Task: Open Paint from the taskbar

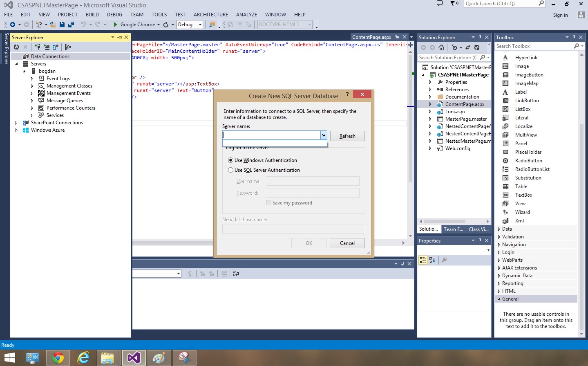Action: pyautogui.click(x=159, y=357)
